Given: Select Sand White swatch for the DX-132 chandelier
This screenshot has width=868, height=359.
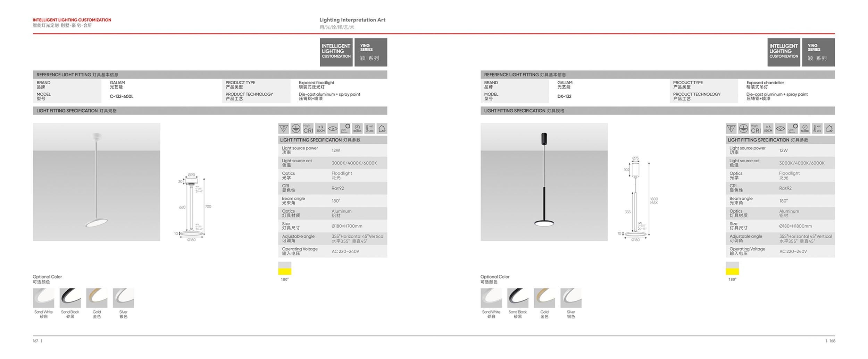Looking at the screenshot, I should coord(491,298).
